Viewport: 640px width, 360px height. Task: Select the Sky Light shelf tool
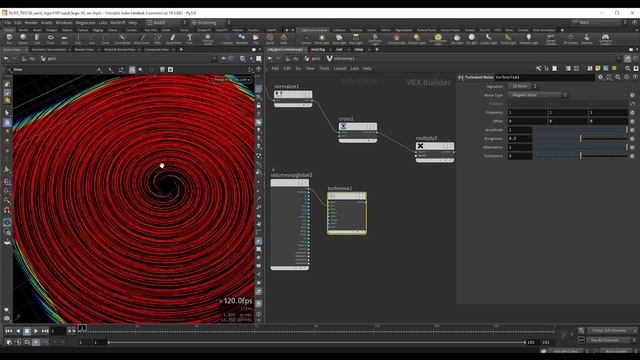point(457,39)
